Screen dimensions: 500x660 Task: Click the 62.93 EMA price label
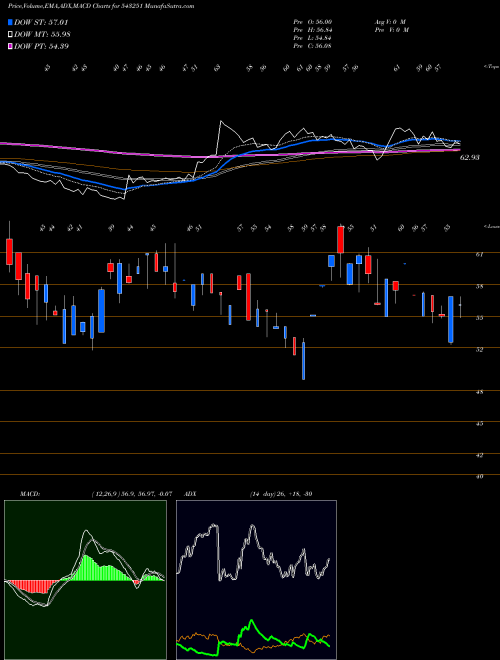coord(470,157)
